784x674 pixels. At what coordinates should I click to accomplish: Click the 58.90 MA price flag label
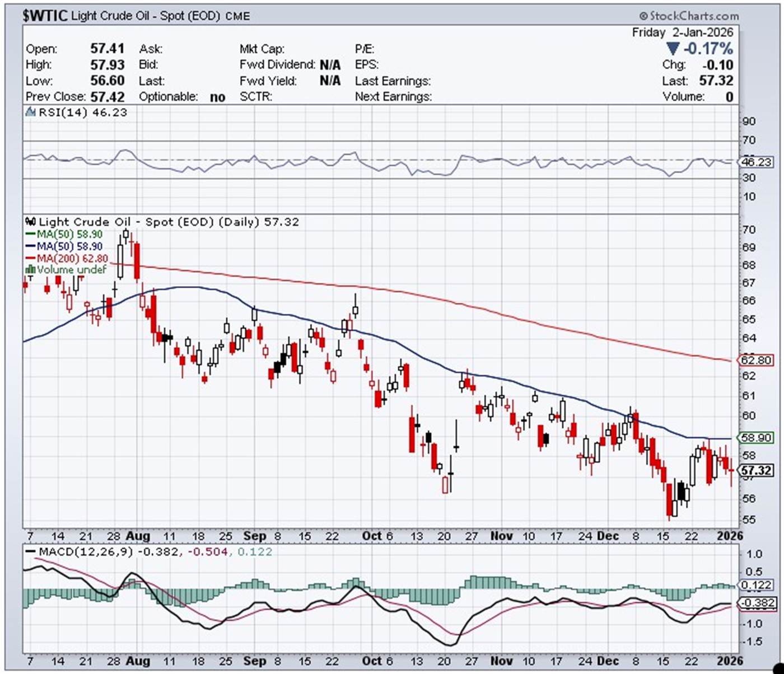tap(756, 438)
